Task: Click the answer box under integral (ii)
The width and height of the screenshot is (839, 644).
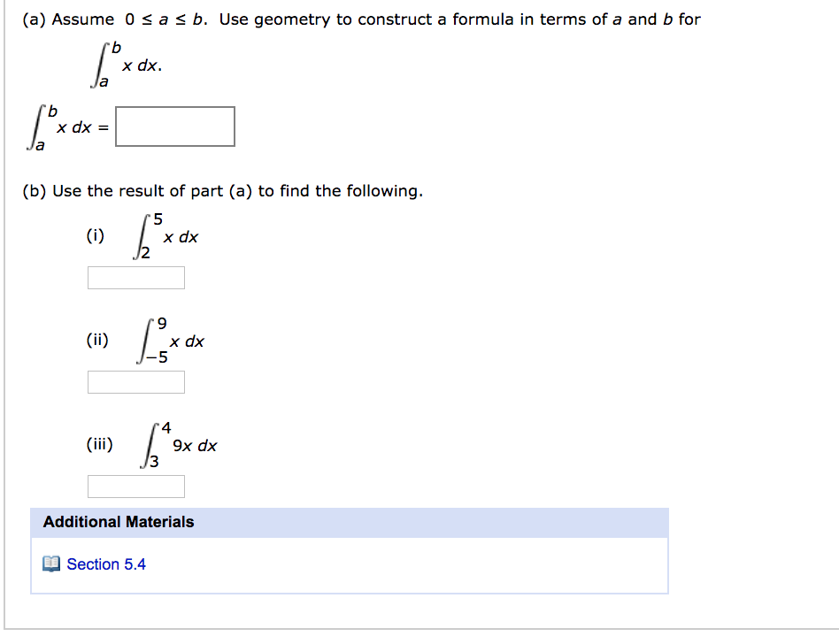Action: pyautogui.click(x=135, y=381)
